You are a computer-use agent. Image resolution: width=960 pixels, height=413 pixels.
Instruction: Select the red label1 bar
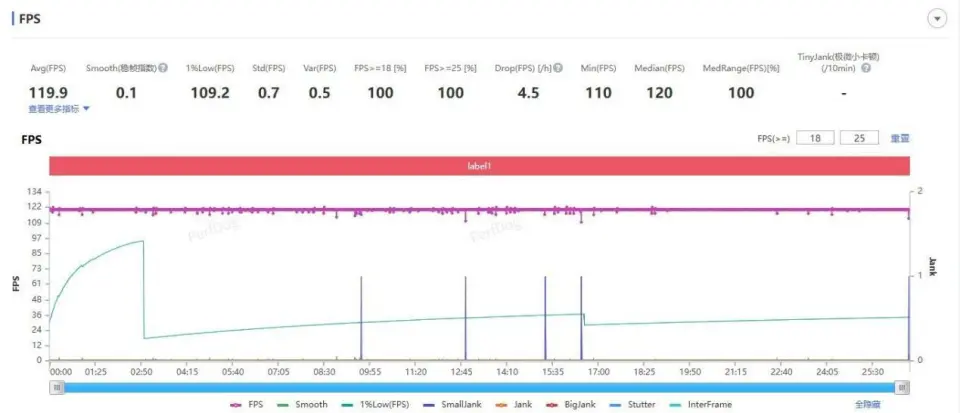479,166
